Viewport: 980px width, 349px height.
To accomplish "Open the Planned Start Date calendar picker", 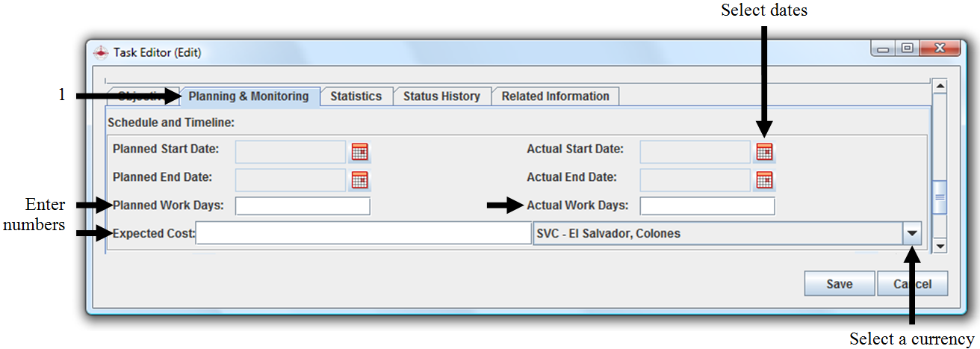I will pos(360,152).
